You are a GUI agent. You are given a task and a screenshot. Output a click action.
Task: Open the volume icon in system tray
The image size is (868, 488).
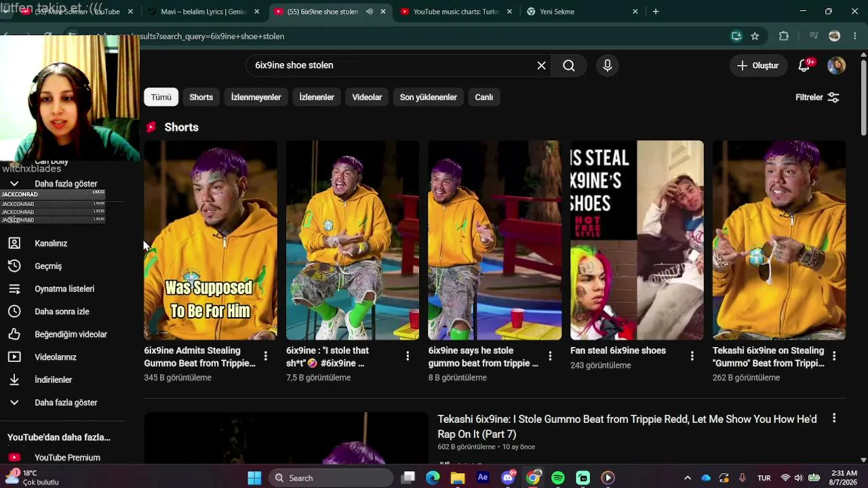pyautogui.click(x=798, y=478)
